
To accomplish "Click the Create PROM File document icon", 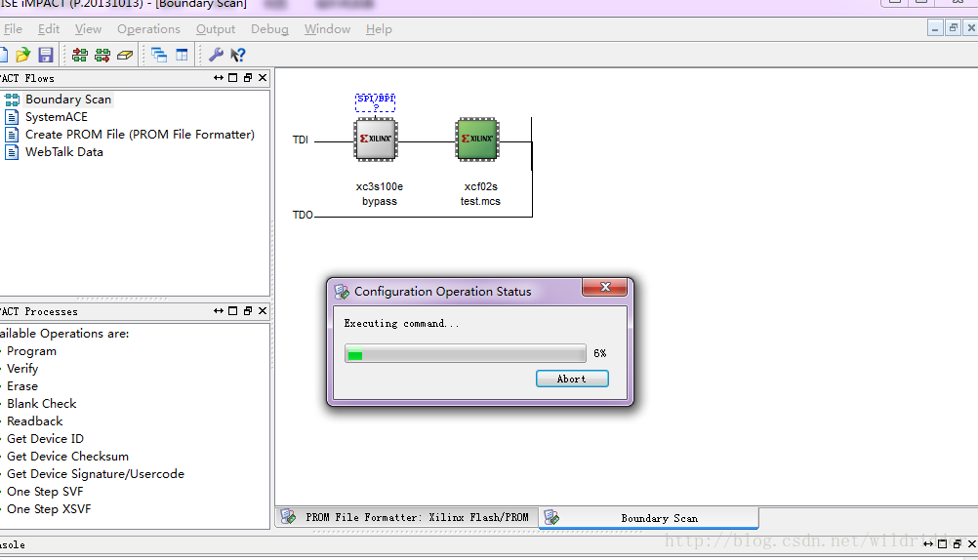I will pos(12,134).
